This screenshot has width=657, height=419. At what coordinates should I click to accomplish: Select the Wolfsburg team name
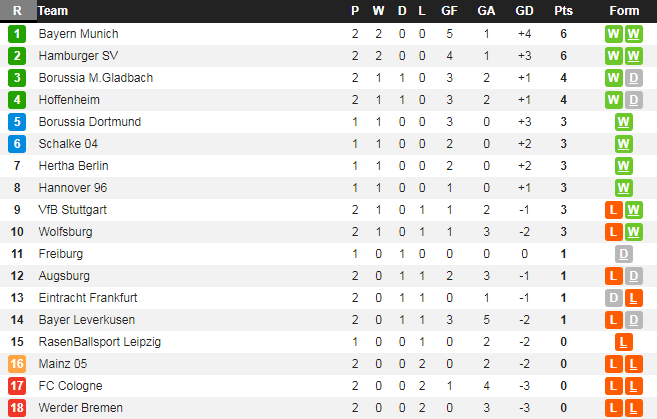(x=65, y=232)
